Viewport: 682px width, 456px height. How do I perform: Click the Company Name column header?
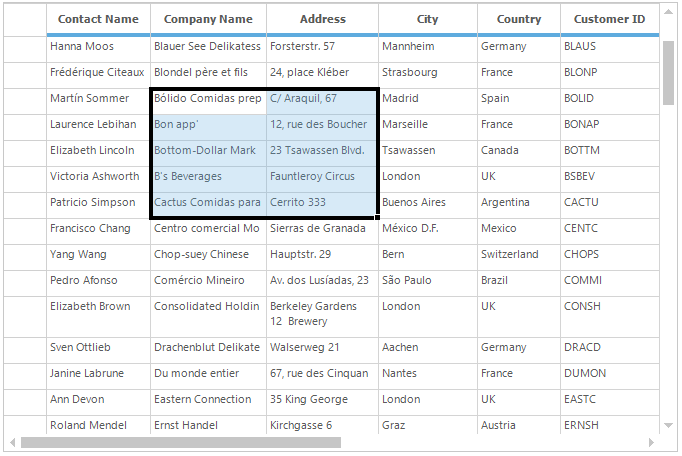[x=208, y=19]
